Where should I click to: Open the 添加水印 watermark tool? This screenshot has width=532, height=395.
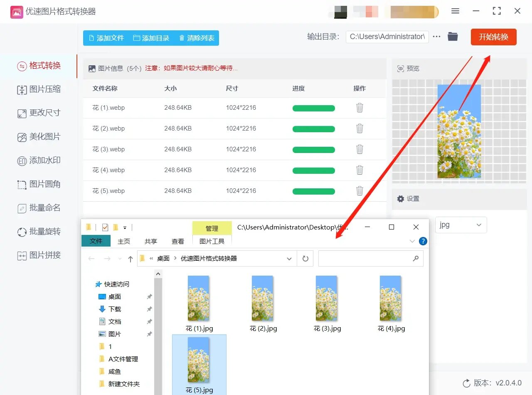39,160
